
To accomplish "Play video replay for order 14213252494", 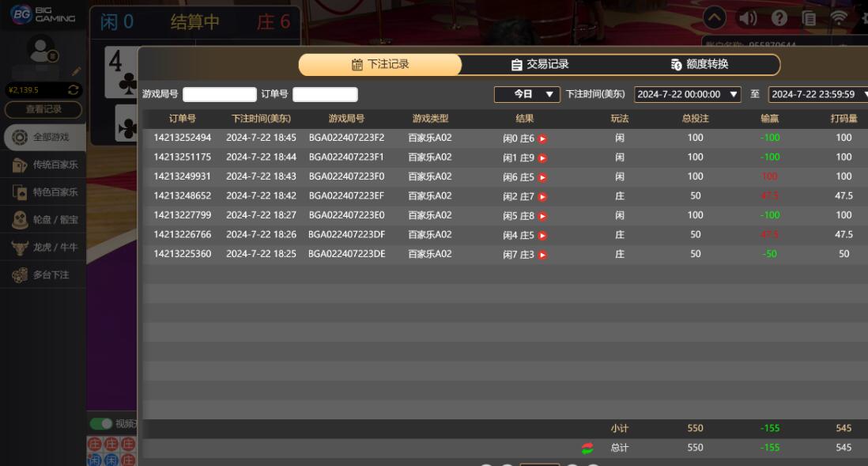I will (542, 138).
